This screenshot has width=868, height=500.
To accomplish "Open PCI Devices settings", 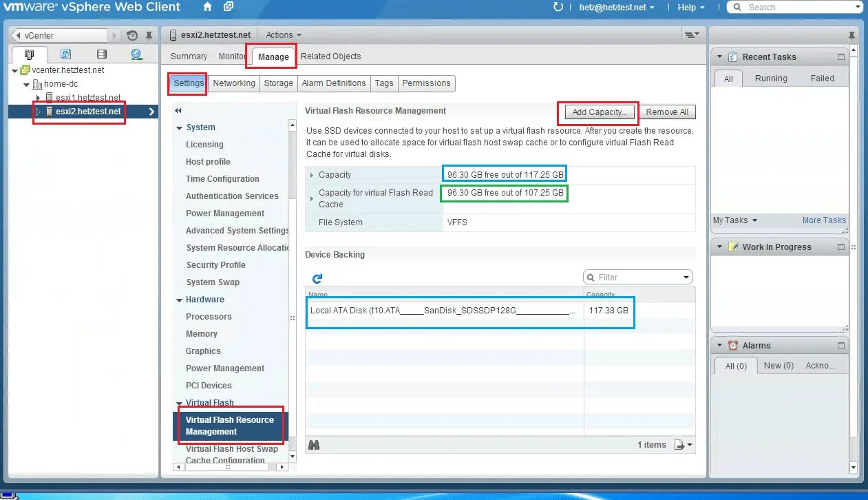I will tap(209, 386).
